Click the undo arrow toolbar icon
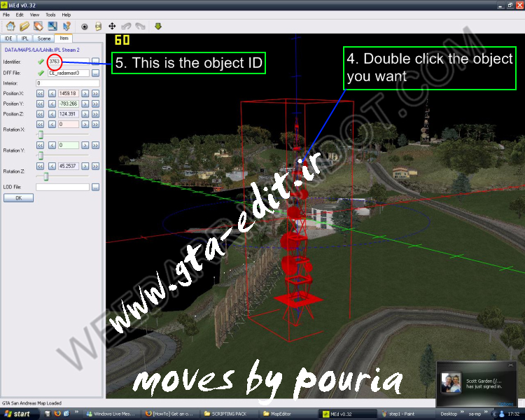This screenshot has width=525, height=420. [x=126, y=26]
